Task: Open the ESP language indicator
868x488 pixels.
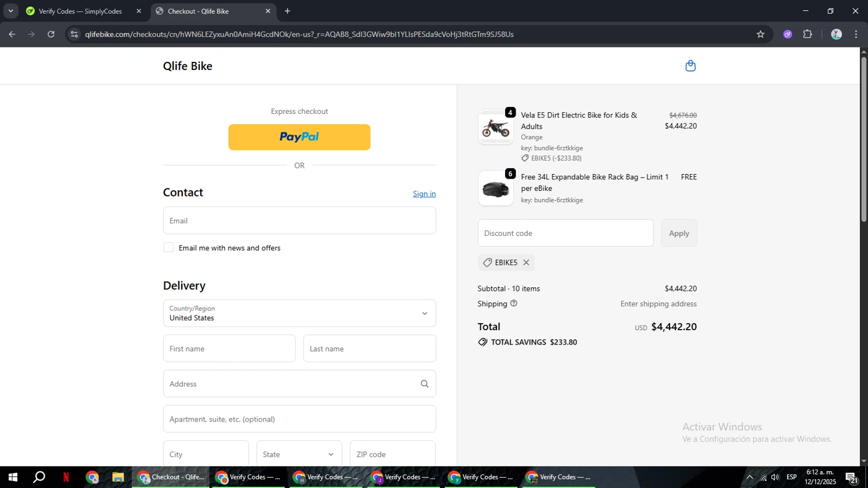Action: pos(792,477)
